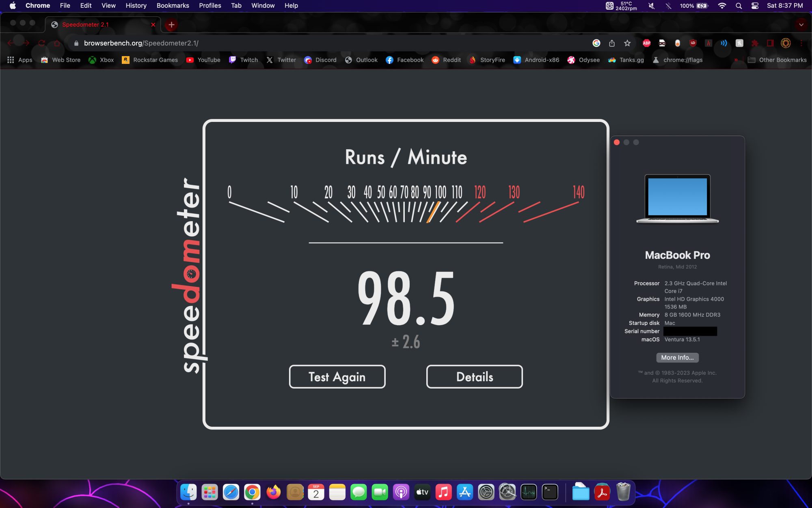Open the History menu
The width and height of the screenshot is (812, 508).
[136, 6]
